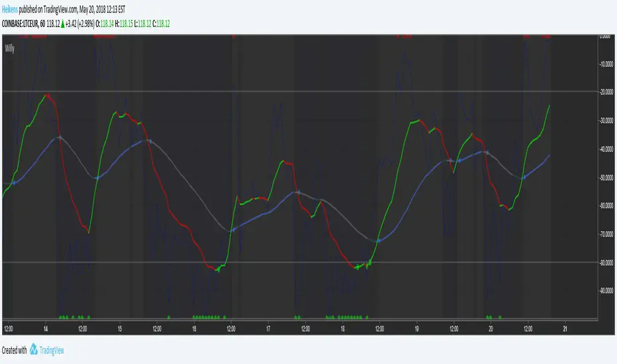Click the -10.0000 scale label

click(x=606, y=64)
